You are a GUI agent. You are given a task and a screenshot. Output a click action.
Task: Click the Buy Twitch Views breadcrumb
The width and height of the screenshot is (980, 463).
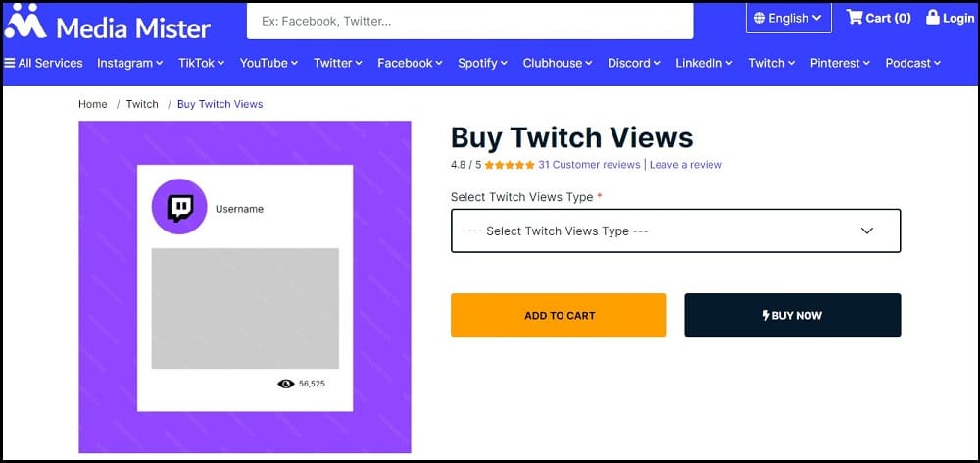[x=220, y=104]
